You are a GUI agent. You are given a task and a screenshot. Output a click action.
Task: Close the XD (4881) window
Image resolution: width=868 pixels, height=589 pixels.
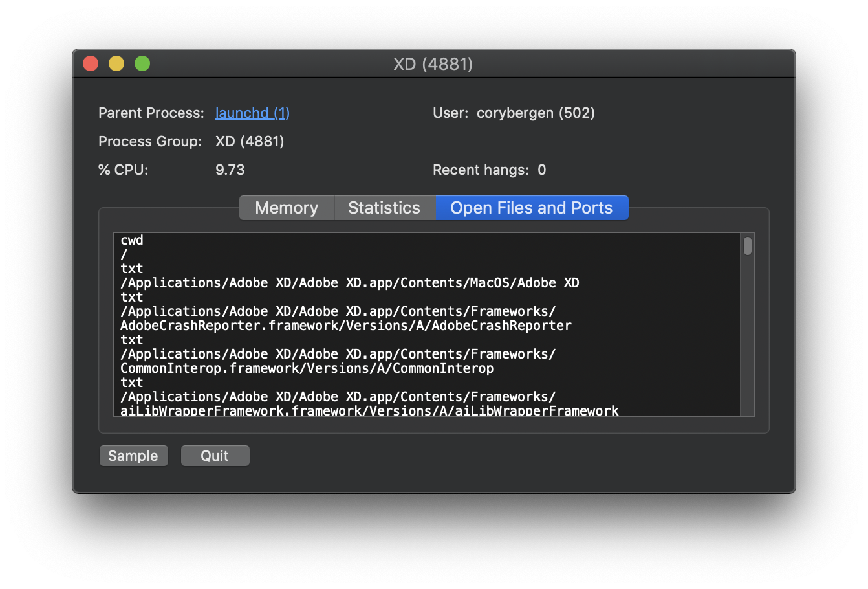91,63
